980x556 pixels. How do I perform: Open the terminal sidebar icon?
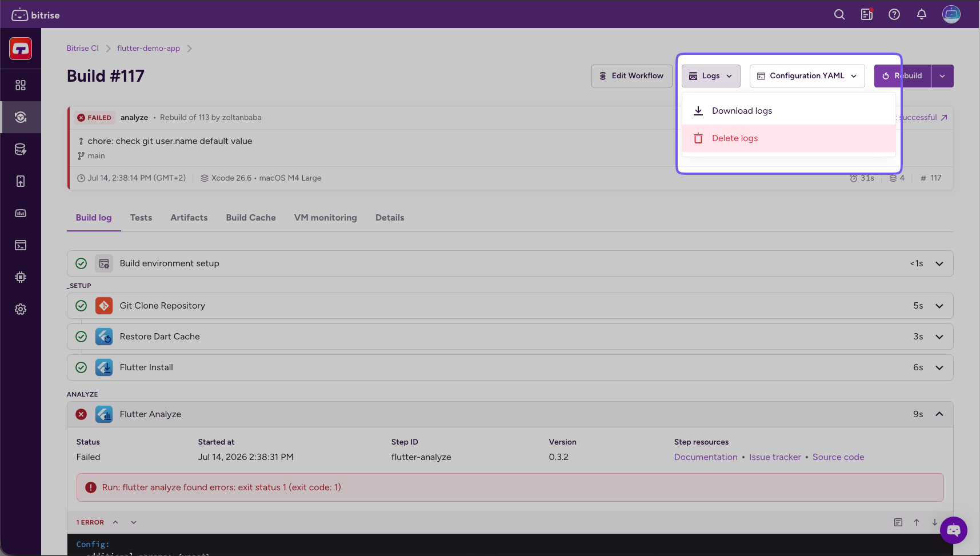(x=21, y=245)
